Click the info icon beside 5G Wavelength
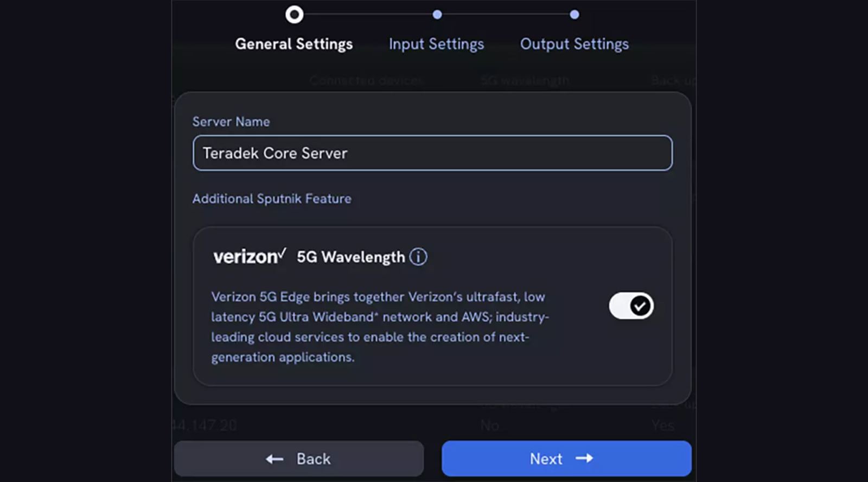 click(418, 256)
